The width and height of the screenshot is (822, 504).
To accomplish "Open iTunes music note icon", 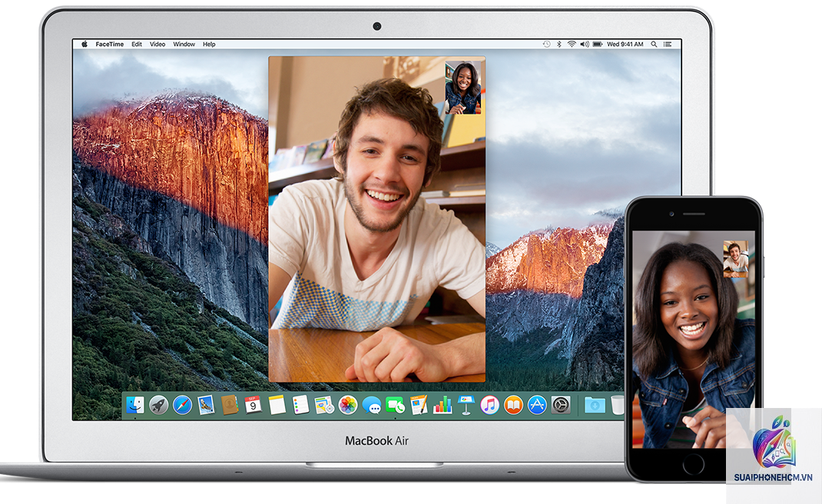I will point(489,405).
